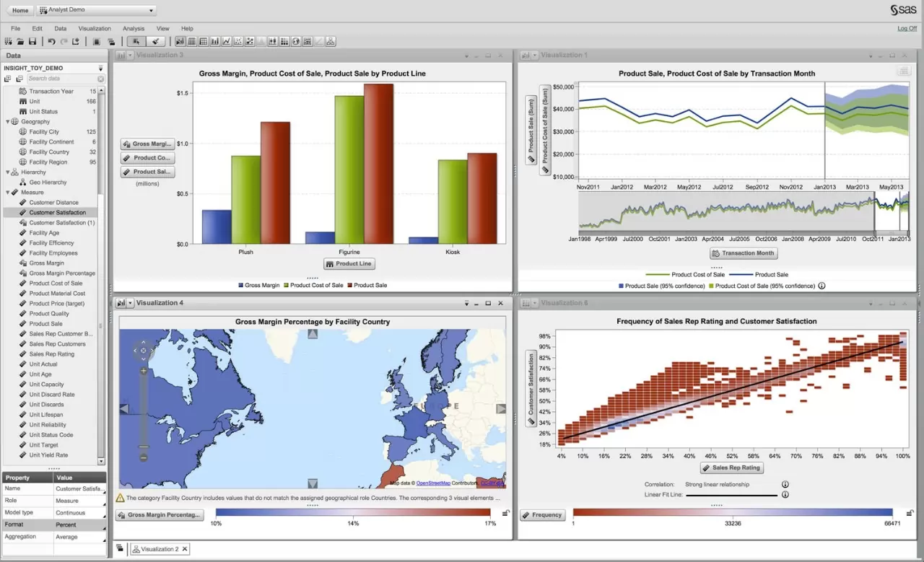Toggle the maximize state of Visualization 4
This screenshot has height=562, width=924.
[x=489, y=302]
